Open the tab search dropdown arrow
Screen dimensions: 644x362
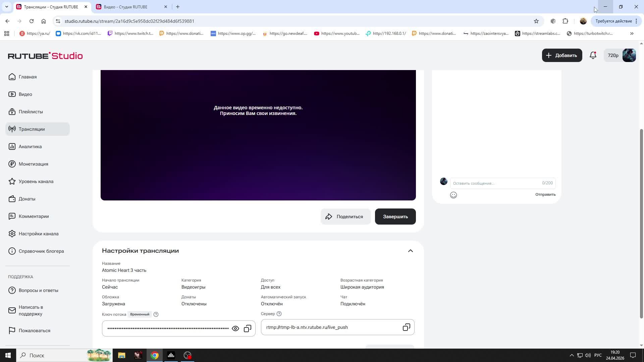pyautogui.click(x=6, y=7)
